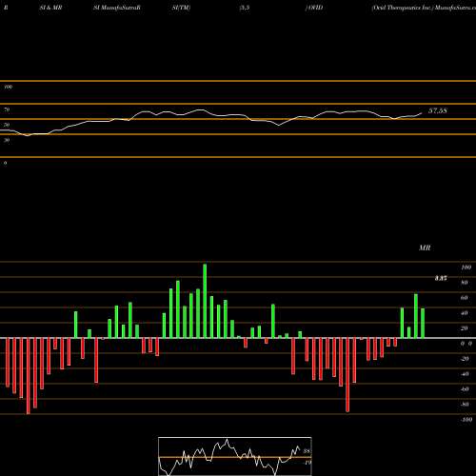Click the MR axis label 100
Viewport: 476px width, 476px height.
pos(466,268)
